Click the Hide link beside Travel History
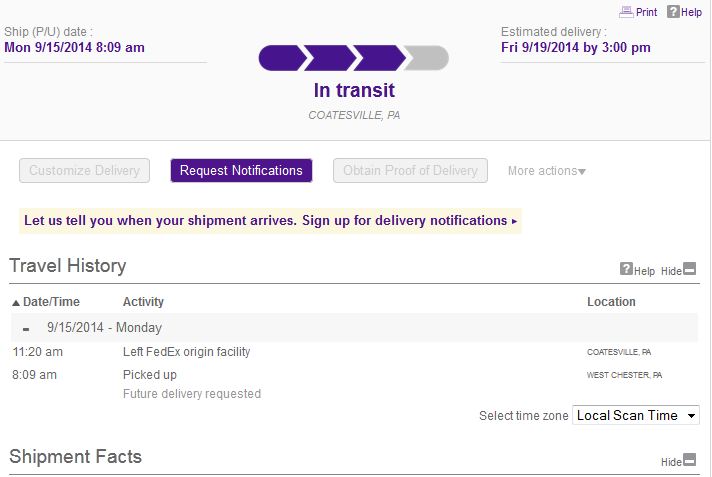 (671, 271)
